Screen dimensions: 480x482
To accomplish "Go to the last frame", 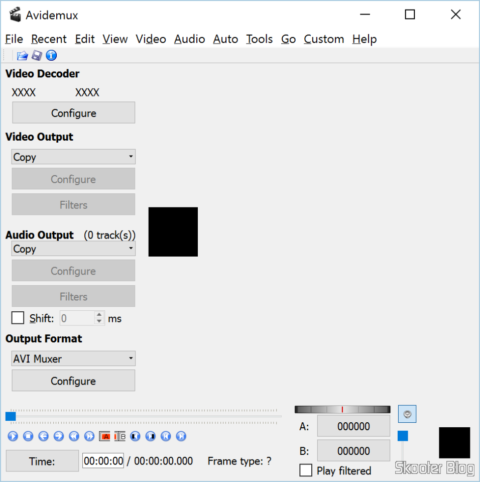I will coord(181,436).
